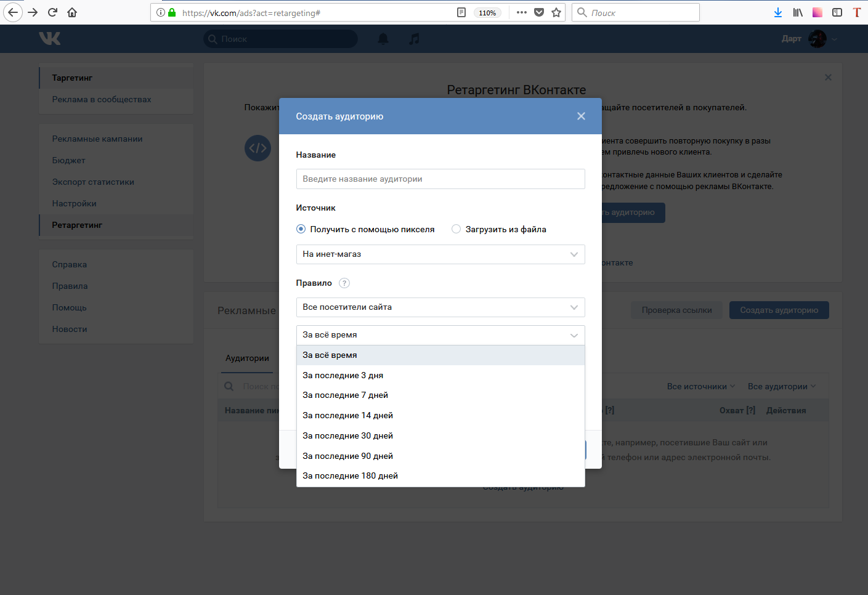The width and height of the screenshot is (868, 595).
Task: Open page actions three-dots menu
Action: pyautogui.click(x=522, y=12)
